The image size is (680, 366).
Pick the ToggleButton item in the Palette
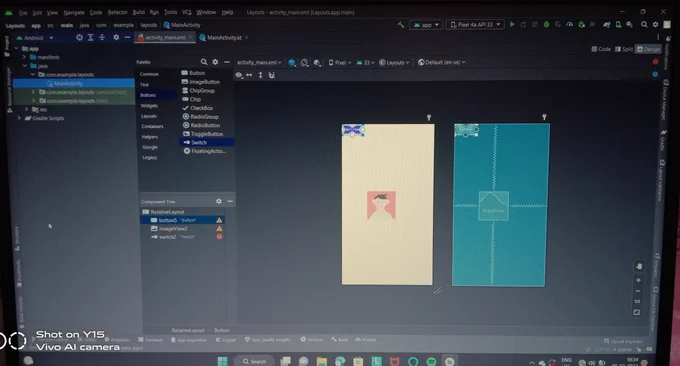tap(203, 134)
